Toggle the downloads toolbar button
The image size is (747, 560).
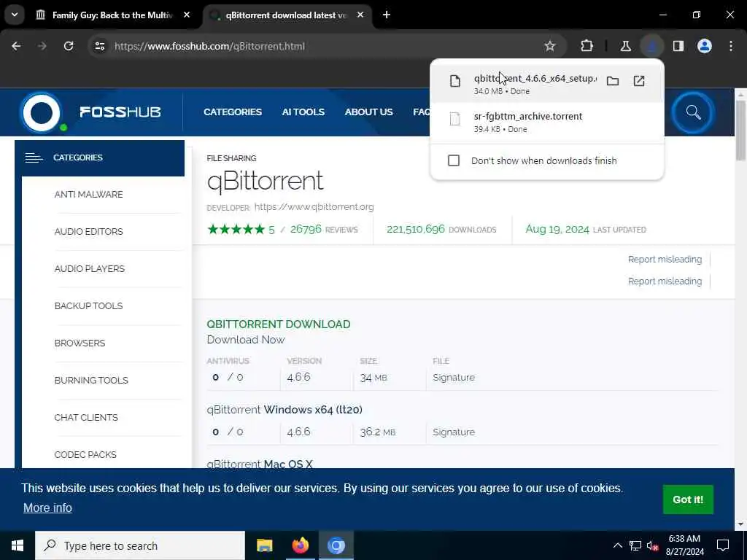coord(651,46)
